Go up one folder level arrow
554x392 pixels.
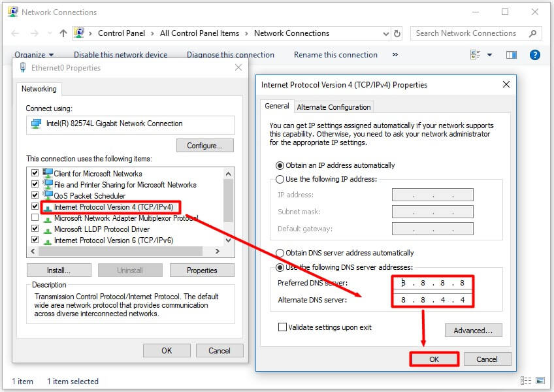click(x=63, y=33)
